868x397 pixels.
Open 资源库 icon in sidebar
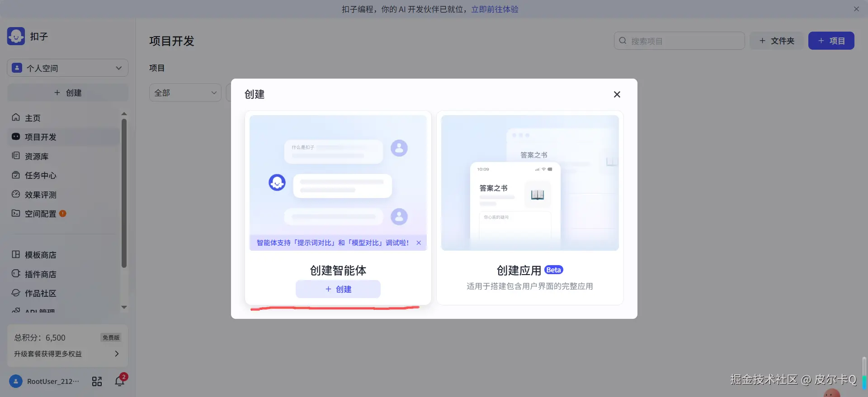pos(16,156)
